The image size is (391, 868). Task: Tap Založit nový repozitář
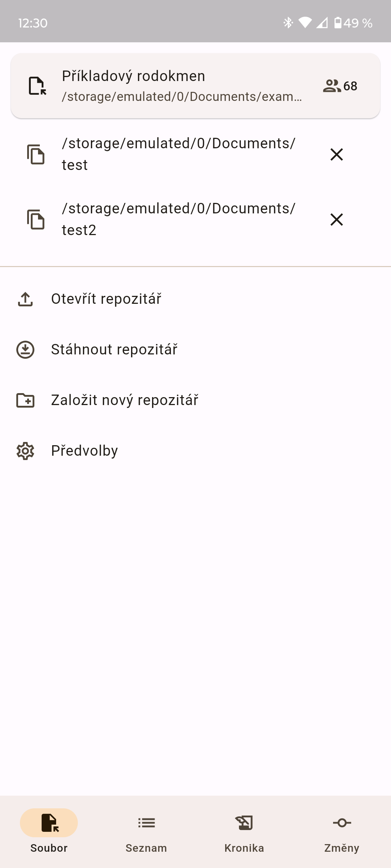(125, 400)
